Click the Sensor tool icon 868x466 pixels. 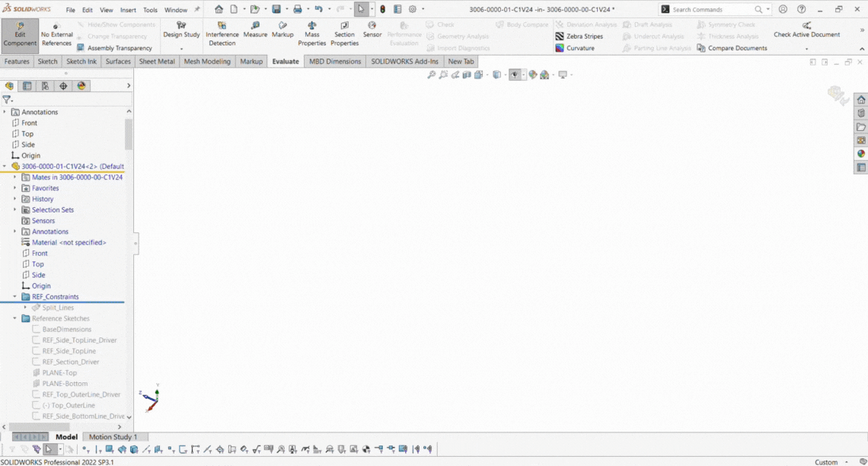pos(372,29)
